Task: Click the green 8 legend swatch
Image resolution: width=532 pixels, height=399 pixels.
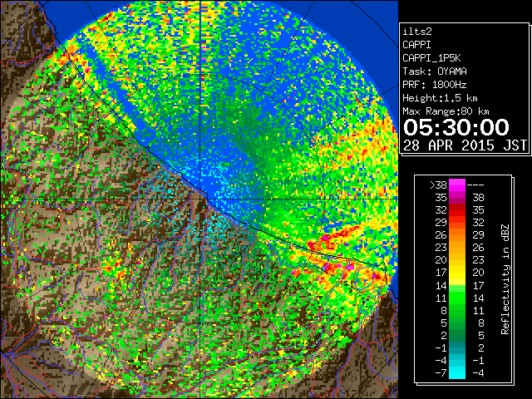Action: 457,310
